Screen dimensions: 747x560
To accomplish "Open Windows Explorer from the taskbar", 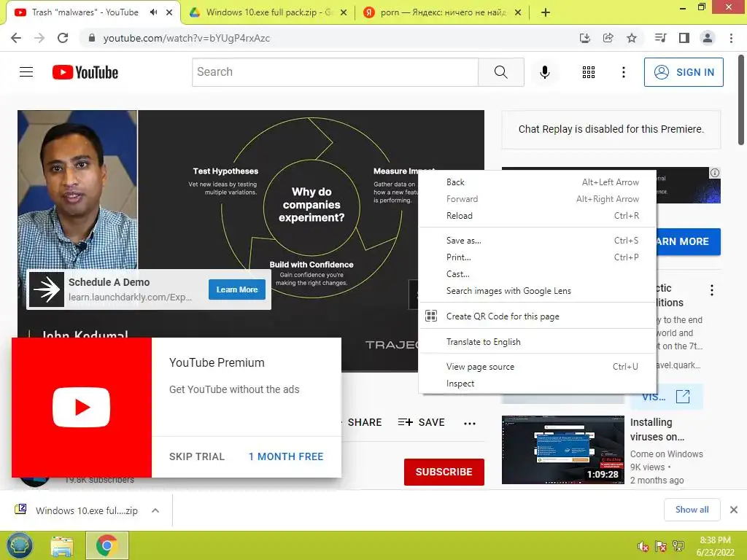I will [62, 545].
